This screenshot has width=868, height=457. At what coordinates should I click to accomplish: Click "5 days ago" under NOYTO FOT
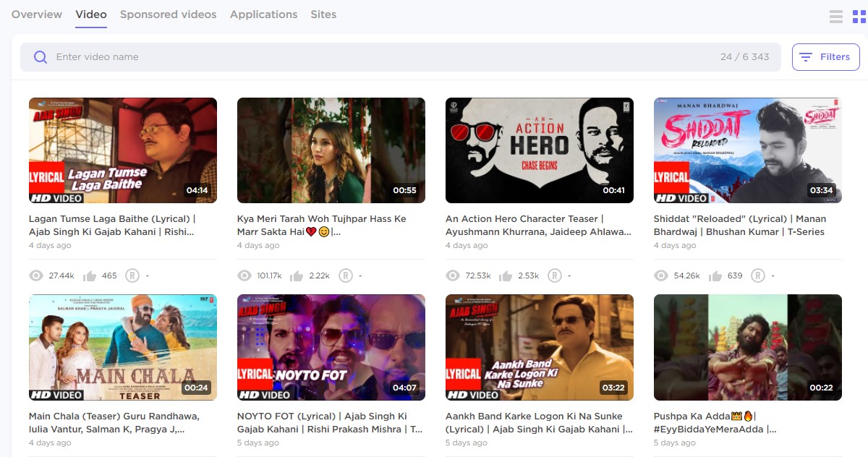[258, 443]
